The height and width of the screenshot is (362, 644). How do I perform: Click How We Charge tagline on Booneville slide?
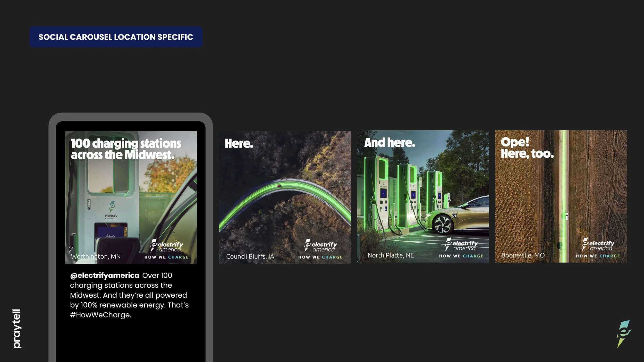tap(598, 256)
